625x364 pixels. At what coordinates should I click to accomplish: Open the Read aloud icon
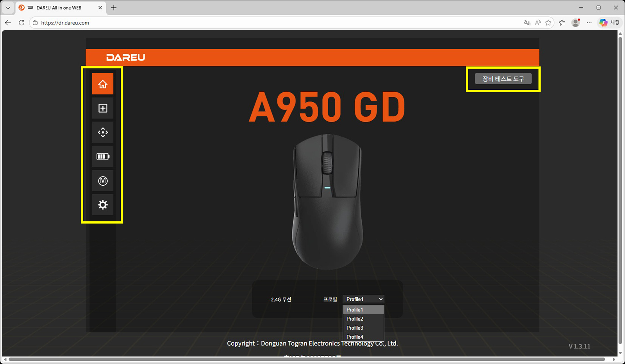pos(538,23)
